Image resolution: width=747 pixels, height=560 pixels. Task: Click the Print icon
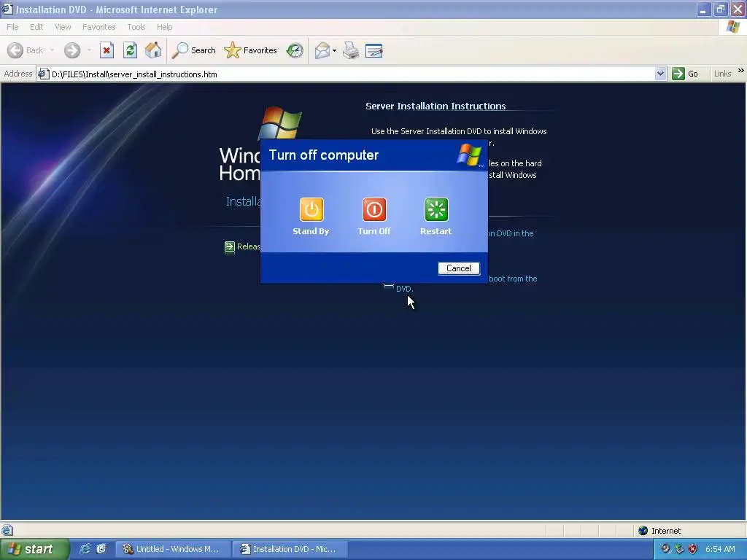coord(351,50)
